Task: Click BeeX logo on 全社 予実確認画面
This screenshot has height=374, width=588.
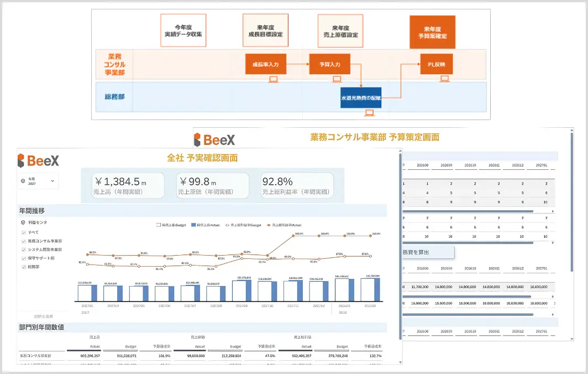Action: point(38,160)
